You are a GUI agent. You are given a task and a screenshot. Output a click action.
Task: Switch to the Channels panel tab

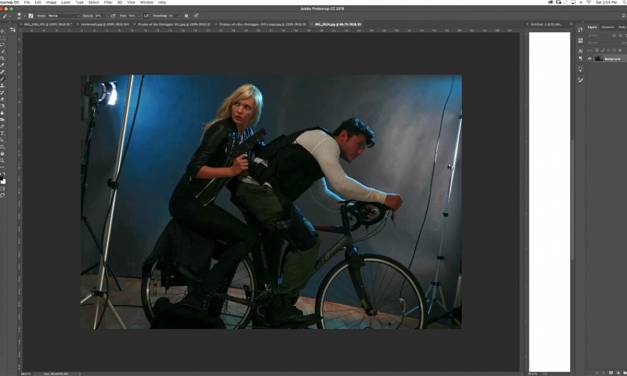608,27
